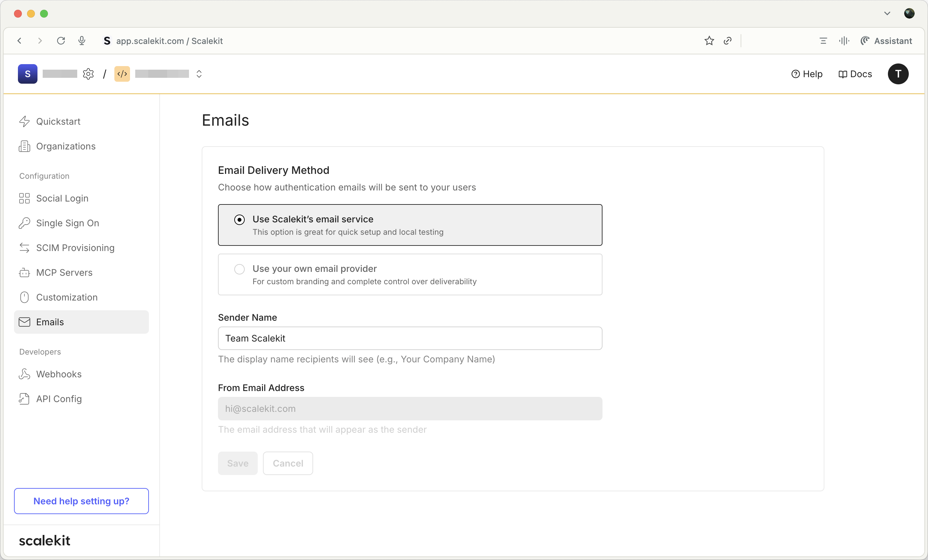
Task: Click the Webhooks icon in sidebar
Action: click(24, 374)
